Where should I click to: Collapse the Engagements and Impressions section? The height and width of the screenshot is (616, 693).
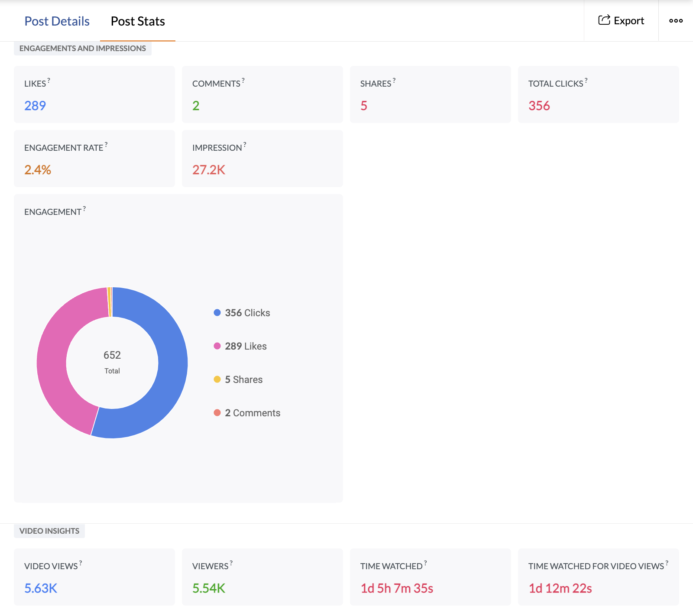click(x=82, y=48)
